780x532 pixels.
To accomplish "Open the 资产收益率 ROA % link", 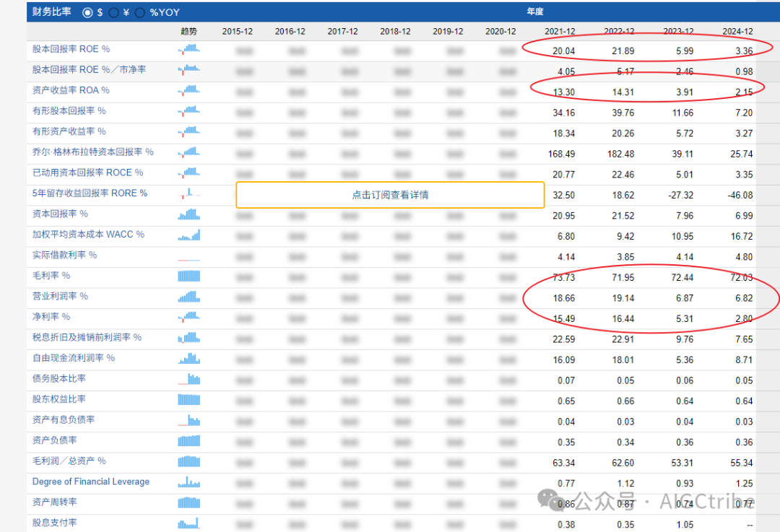I will click(71, 90).
